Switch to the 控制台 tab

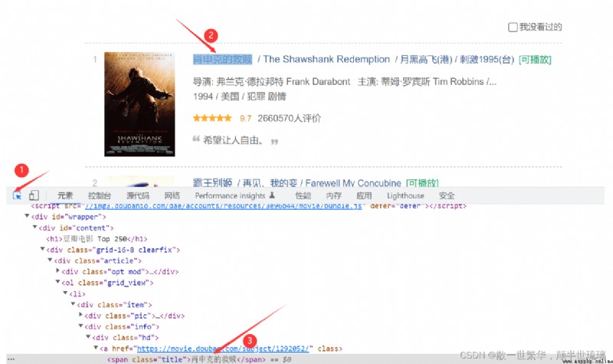(x=100, y=195)
